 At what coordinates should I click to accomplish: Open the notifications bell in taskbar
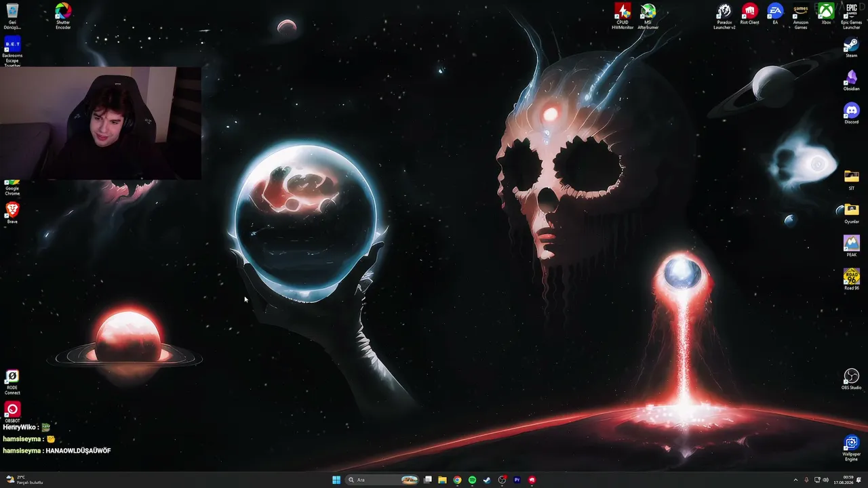pos(860,480)
